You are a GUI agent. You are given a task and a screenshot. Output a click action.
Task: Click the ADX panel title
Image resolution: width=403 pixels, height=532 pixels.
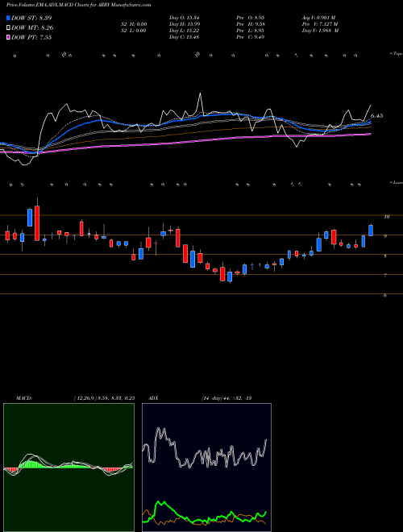point(153,398)
